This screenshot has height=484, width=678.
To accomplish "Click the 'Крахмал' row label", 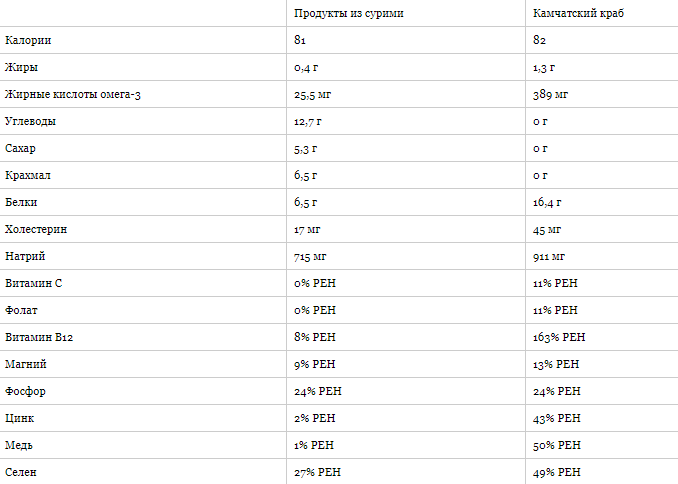I will [x=28, y=176].
